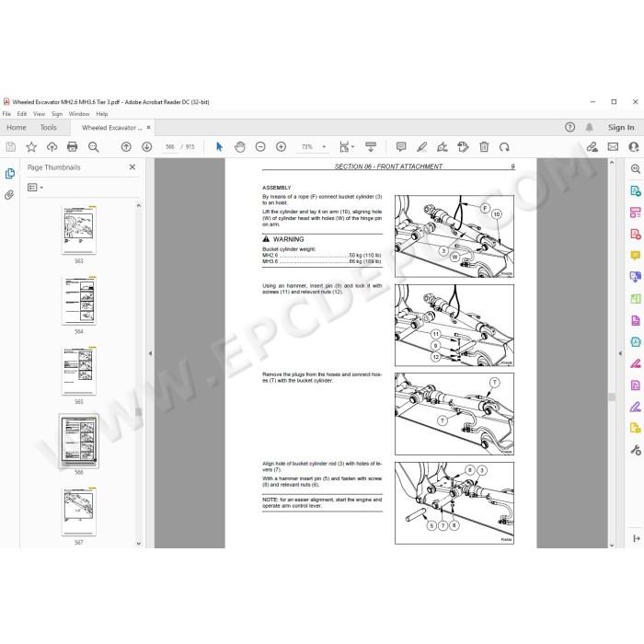This screenshot has width=644, height=644.
Task: Open the thumbnail options dropdown
Action: (35, 188)
